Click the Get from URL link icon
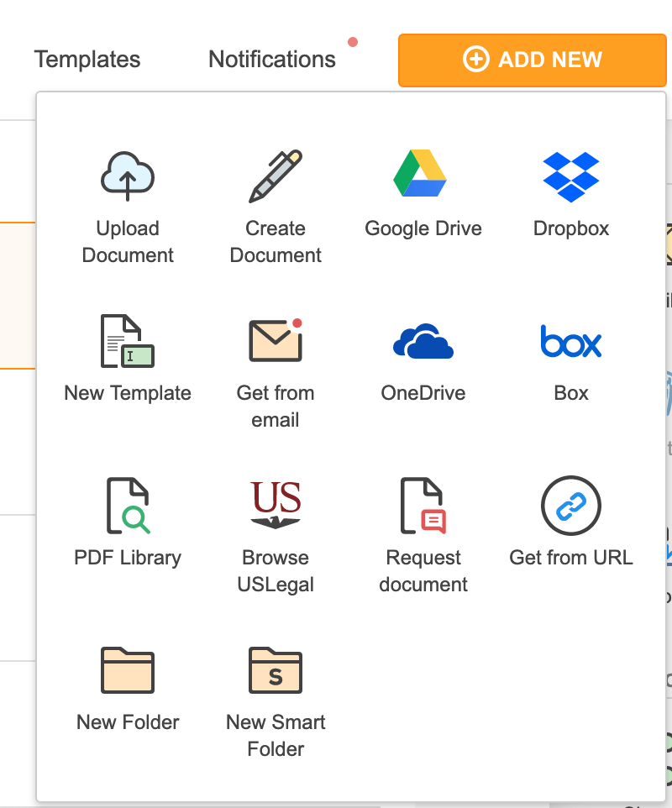The height and width of the screenshot is (808, 672). [571, 505]
